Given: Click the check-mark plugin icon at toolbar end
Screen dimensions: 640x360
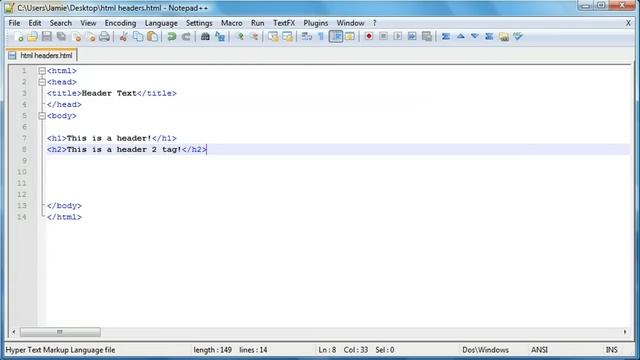Looking at the screenshot, I should click(x=518, y=37).
